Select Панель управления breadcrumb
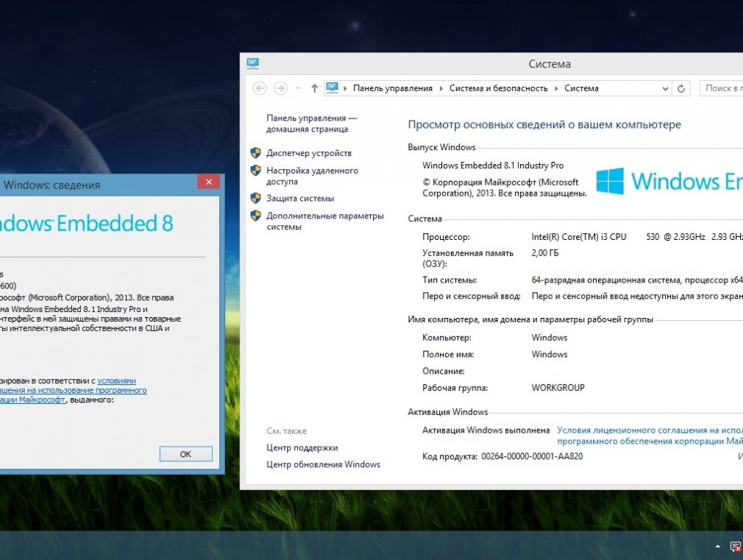 (393, 88)
